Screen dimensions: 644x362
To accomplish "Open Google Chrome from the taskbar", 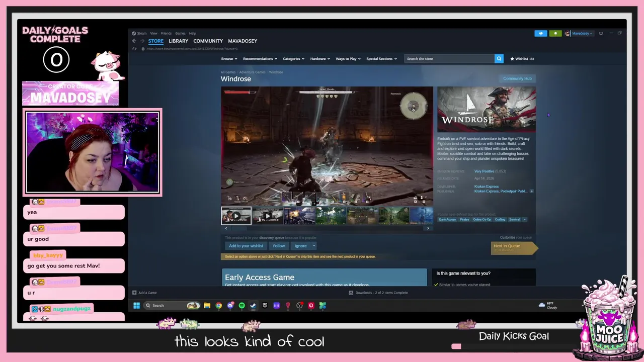I will [218, 305].
